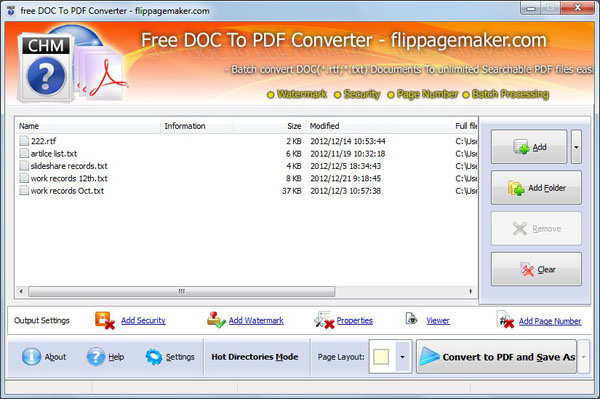Click the Information column header
The image size is (600, 399).
pos(197,126)
